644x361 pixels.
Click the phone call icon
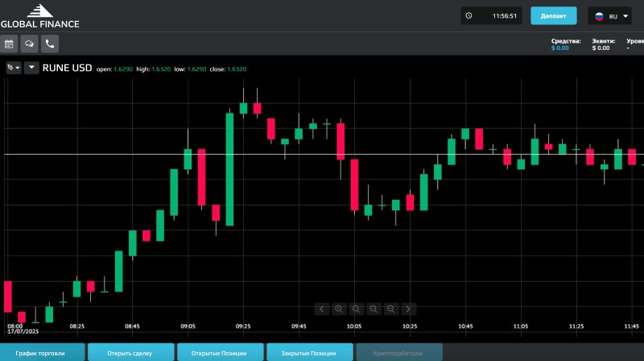(50, 44)
